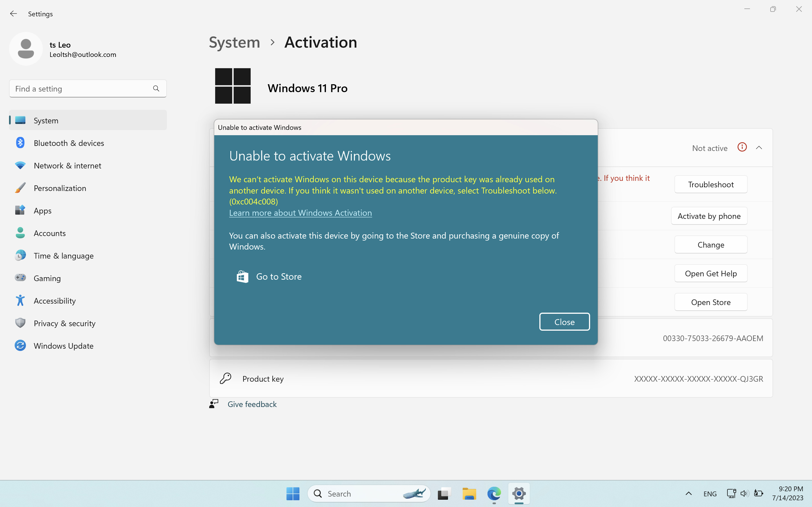Click the red activation info icon

pos(742,147)
